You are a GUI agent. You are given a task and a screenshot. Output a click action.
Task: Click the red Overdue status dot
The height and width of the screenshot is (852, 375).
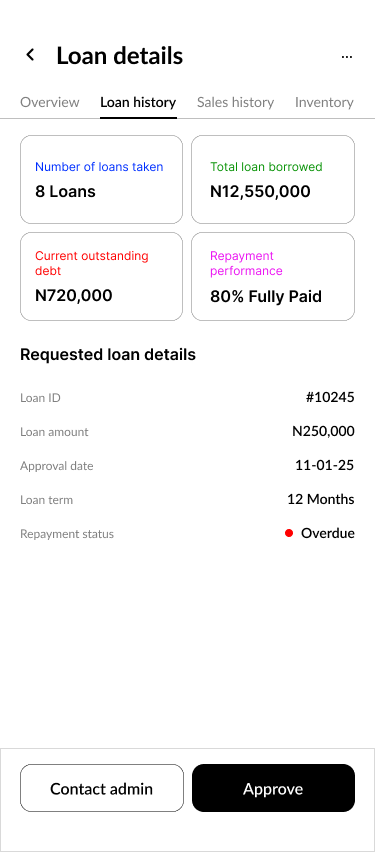pyautogui.click(x=289, y=533)
